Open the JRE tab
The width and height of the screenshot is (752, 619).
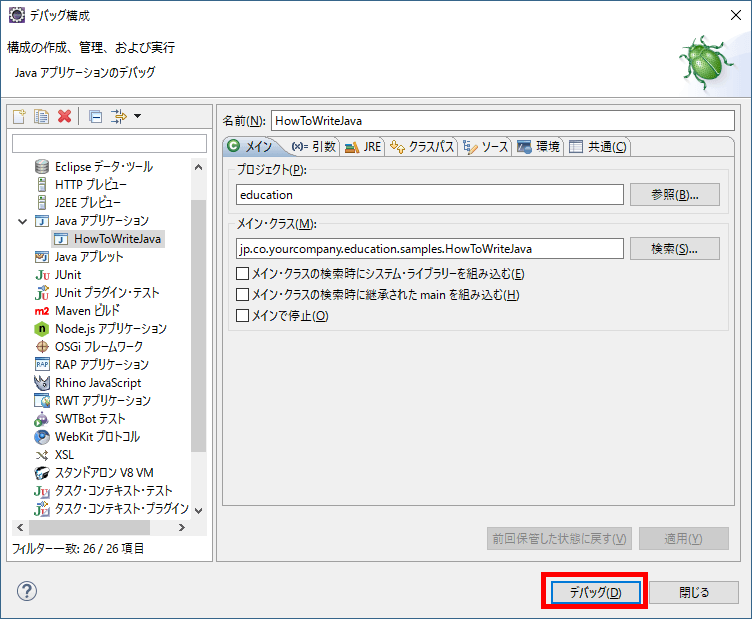363,147
